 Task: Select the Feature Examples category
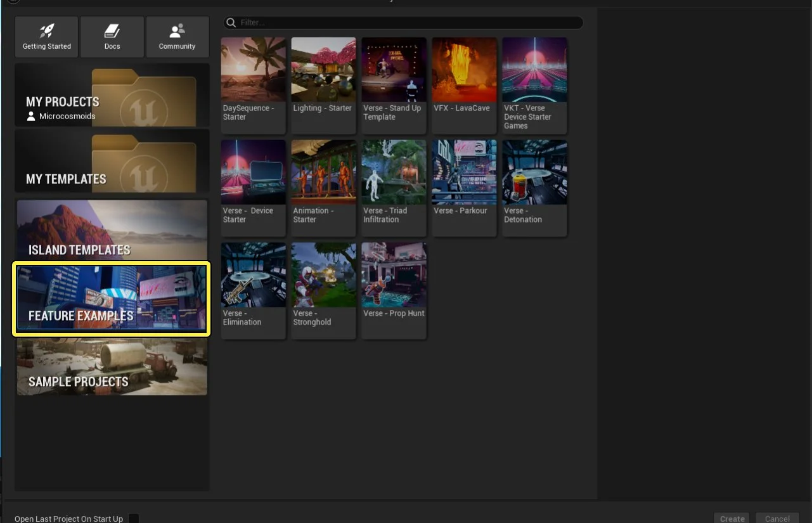click(x=112, y=299)
